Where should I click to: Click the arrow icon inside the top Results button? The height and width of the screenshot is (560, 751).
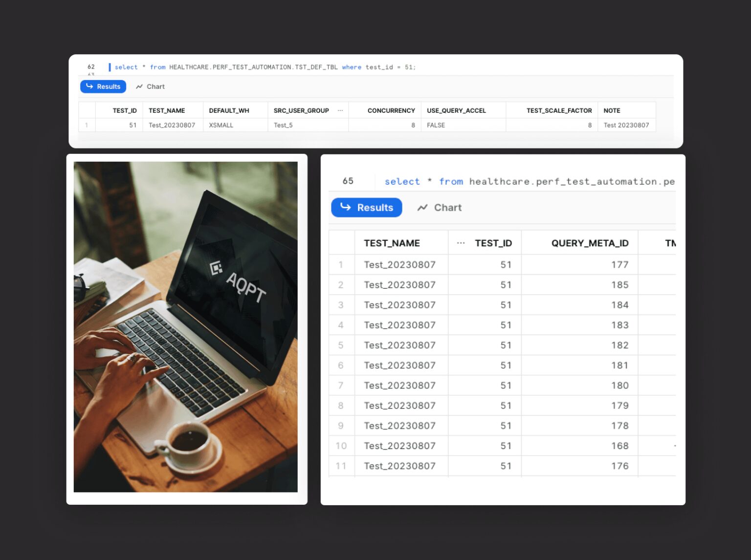90,86
